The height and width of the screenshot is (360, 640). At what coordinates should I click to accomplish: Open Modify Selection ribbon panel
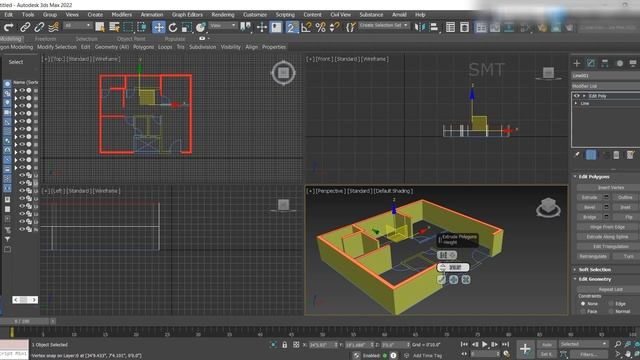(x=57, y=47)
